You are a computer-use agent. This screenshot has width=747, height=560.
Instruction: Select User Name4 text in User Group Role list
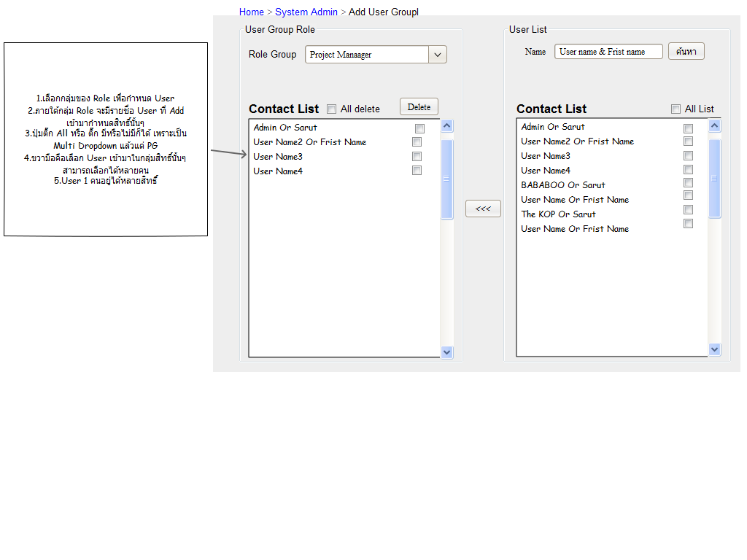(x=278, y=171)
